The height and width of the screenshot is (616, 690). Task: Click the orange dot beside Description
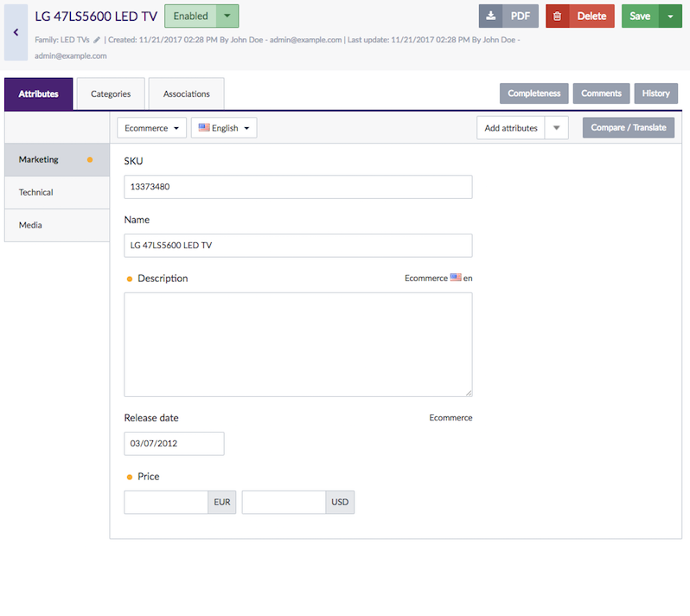(130, 279)
